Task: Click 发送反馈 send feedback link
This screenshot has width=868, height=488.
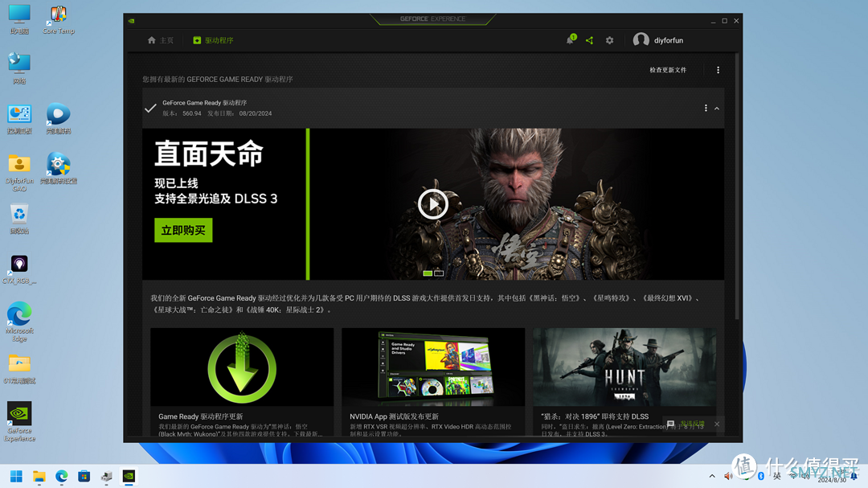Action: [693, 424]
